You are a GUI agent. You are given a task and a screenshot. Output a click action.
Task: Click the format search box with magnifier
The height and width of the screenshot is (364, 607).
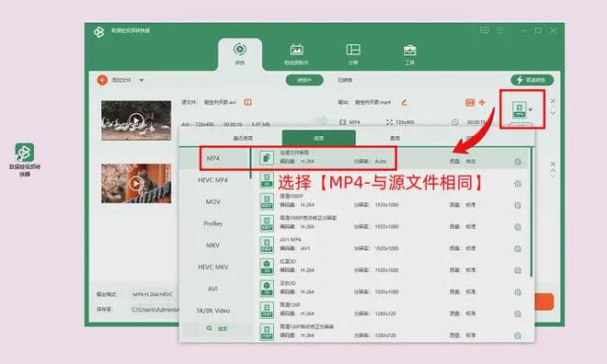[x=217, y=328]
